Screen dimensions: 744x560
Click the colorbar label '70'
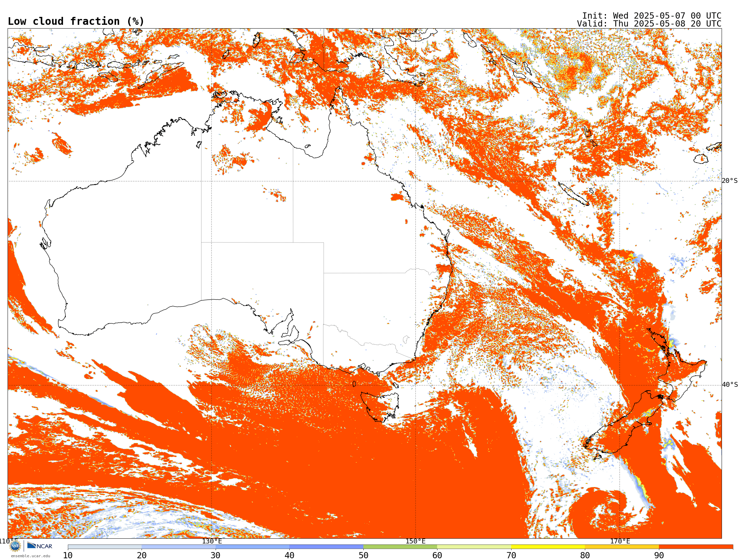[x=511, y=555]
